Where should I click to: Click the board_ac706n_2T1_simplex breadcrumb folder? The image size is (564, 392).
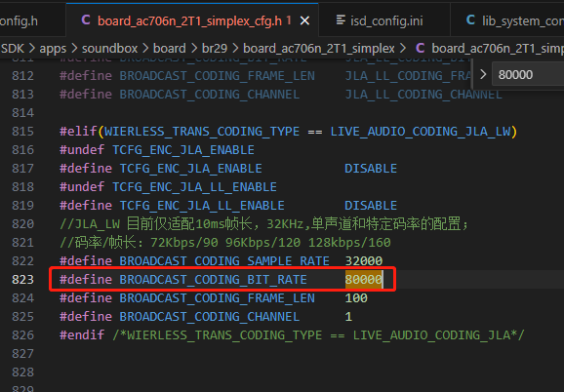[x=319, y=48]
